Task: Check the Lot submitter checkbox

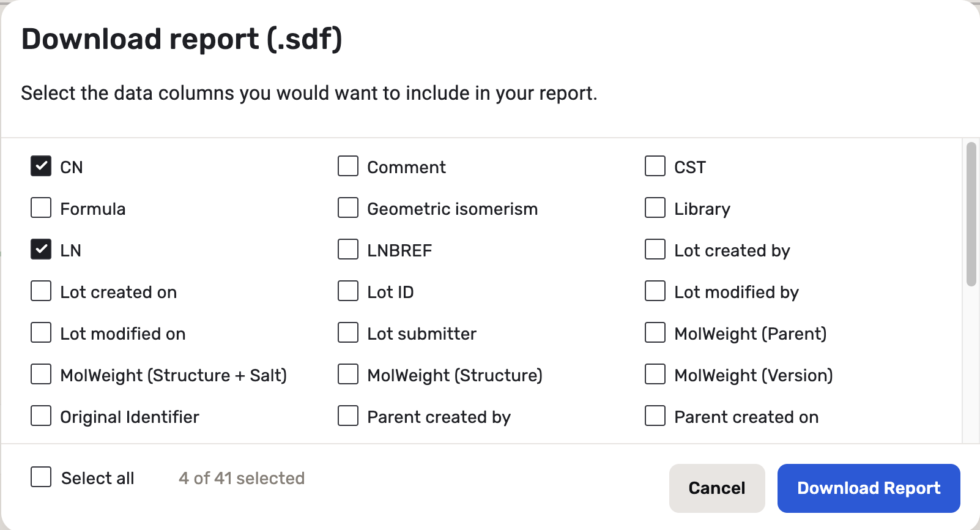Action: pyautogui.click(x=348, y=332)
